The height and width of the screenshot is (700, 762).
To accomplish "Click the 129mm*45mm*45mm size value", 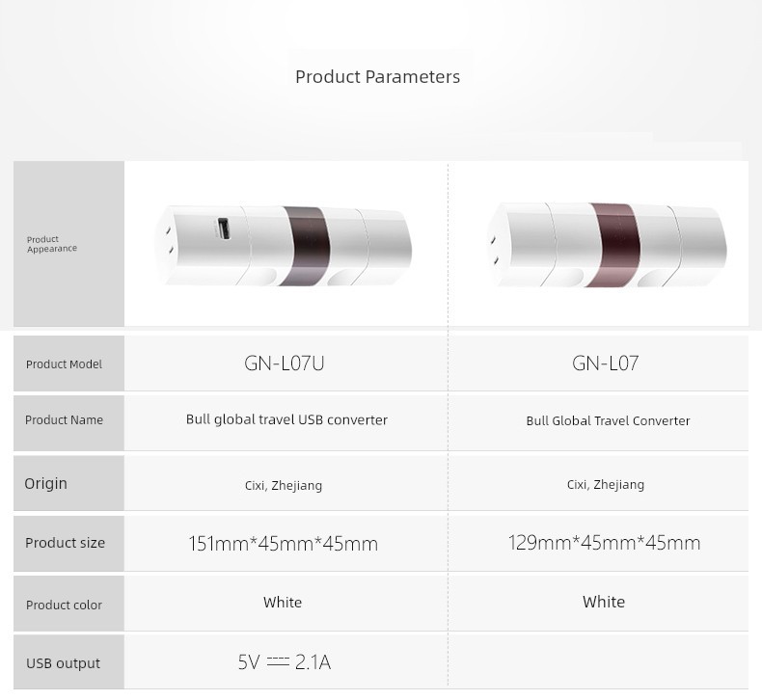I will pos(604,543).
